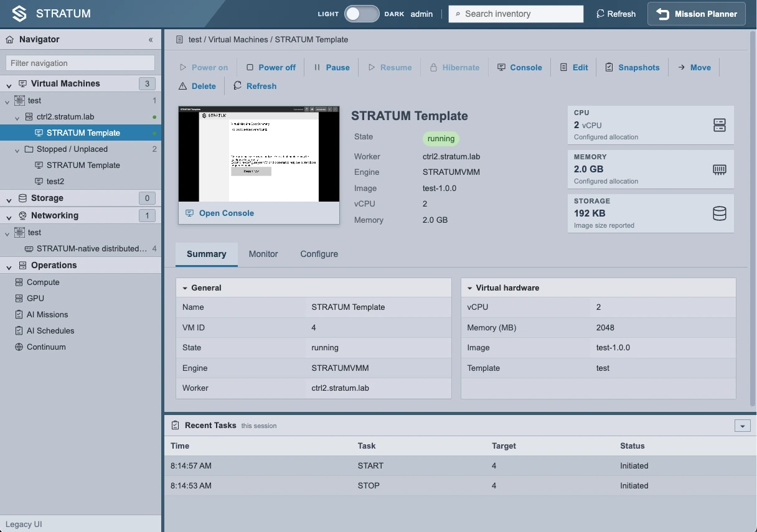Click the Navigator home icon

(9, 39)
